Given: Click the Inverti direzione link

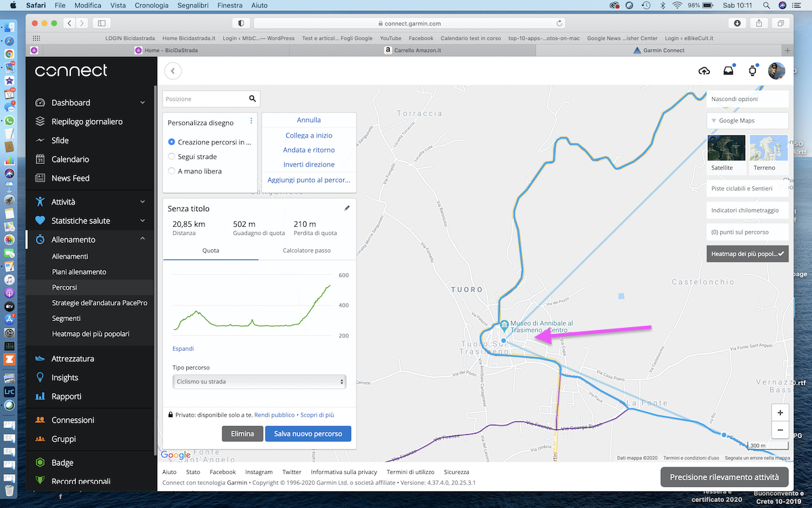Looking at the screenshot, I should click(309, 165).
